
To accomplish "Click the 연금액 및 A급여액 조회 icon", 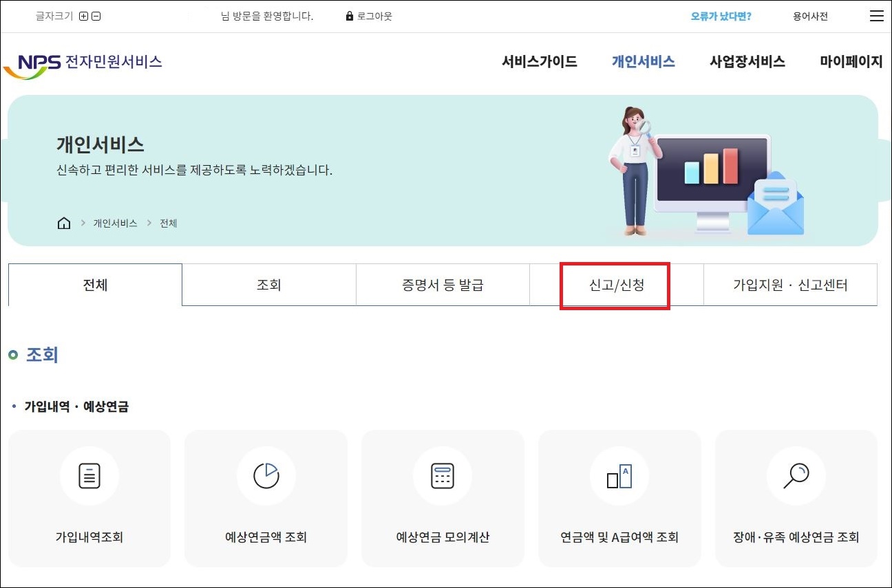I will point(619,475).
